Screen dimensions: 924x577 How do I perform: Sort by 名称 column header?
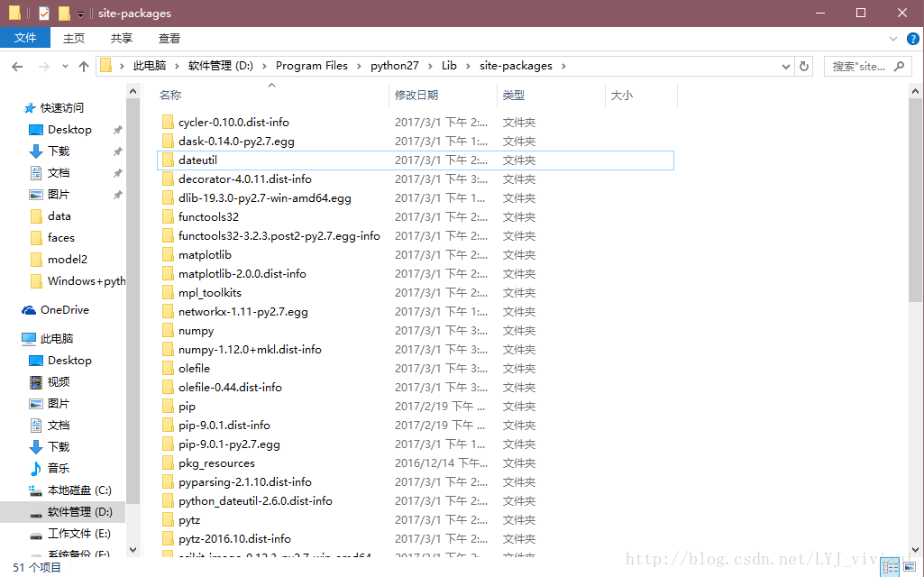(170, 95)
